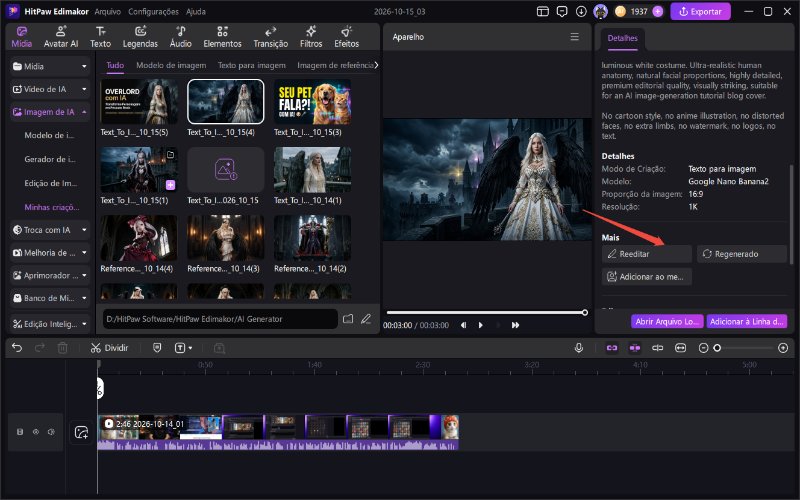Add more credits with the plus icon

click(658, 11)
